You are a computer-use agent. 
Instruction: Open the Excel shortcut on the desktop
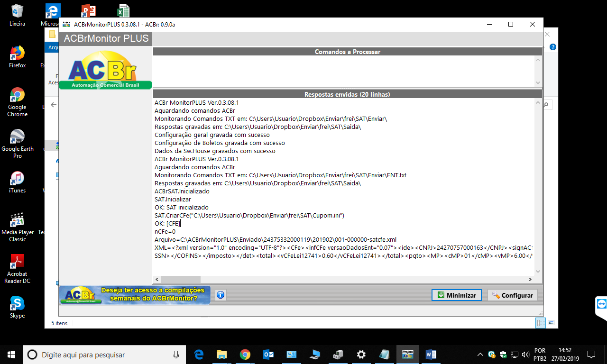[x=123, y=10]
